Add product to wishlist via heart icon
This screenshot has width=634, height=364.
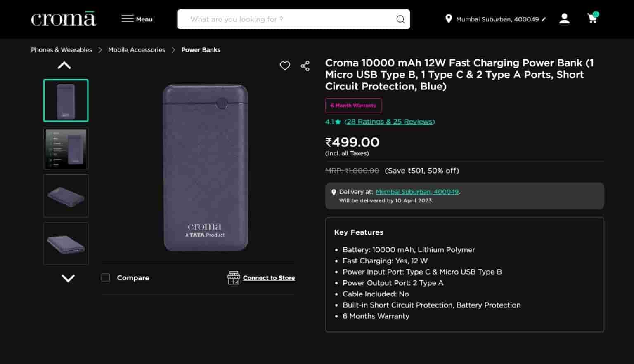(x=285, y=66)
